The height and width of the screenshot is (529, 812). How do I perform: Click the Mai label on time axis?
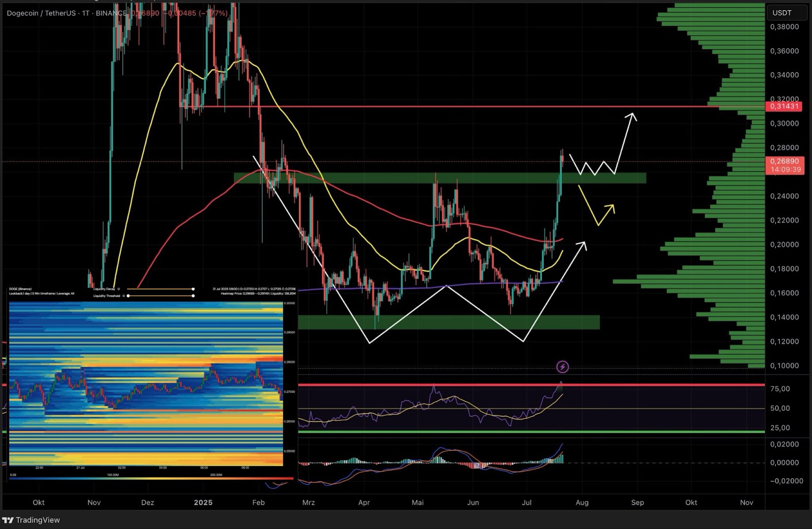tap(418, 503)
